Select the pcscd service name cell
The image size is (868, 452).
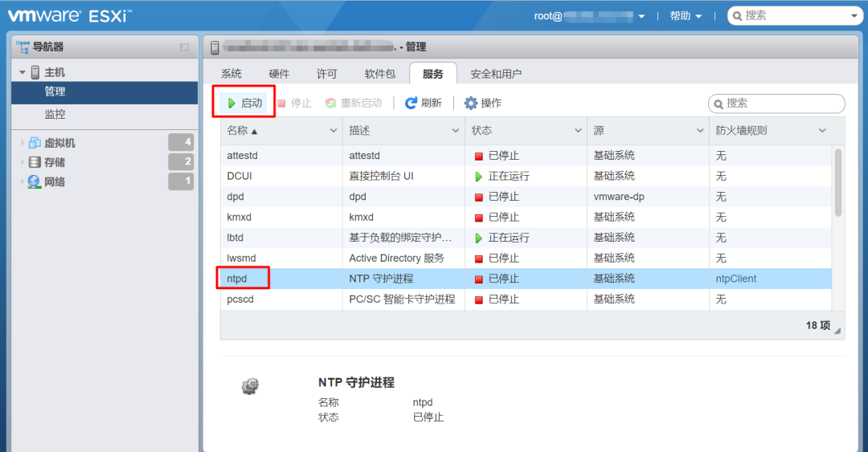pyautogui.click(x=240, y=299)
